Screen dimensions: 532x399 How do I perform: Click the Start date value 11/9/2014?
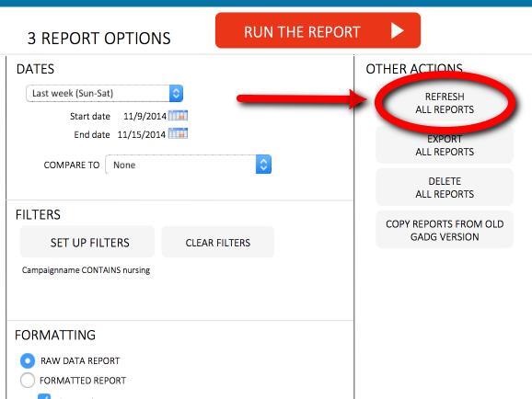coord(145,116)
